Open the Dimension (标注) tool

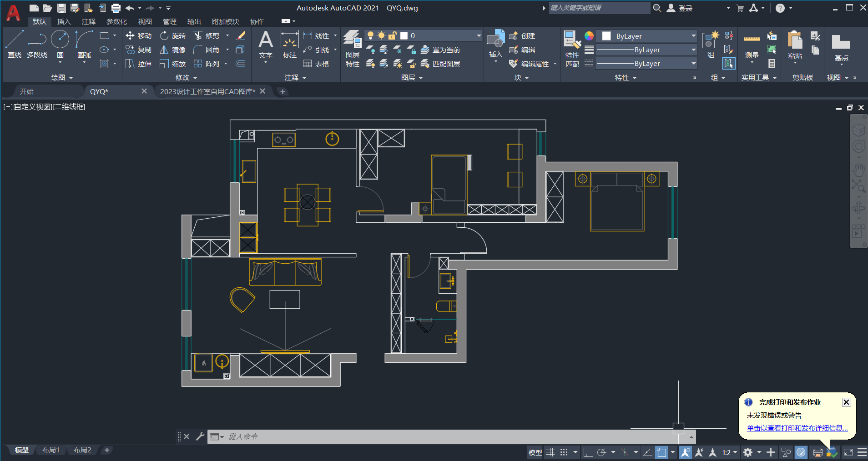289,45
